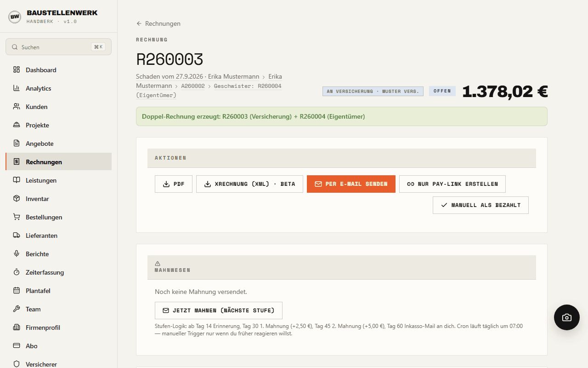Click the Abo credit card icon
This screenshot has width=588, height=368.
point(17,346)
